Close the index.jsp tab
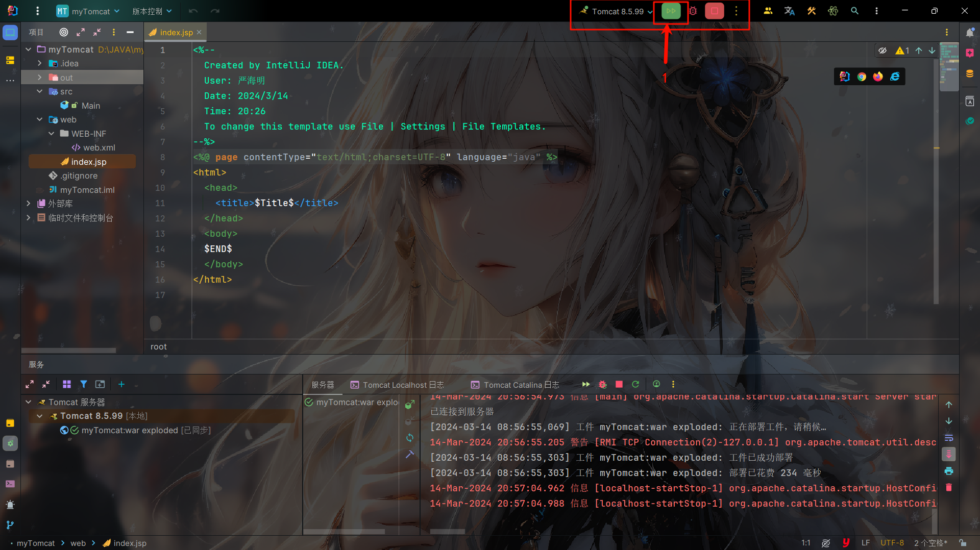980x550 pixels. [200, 32]
